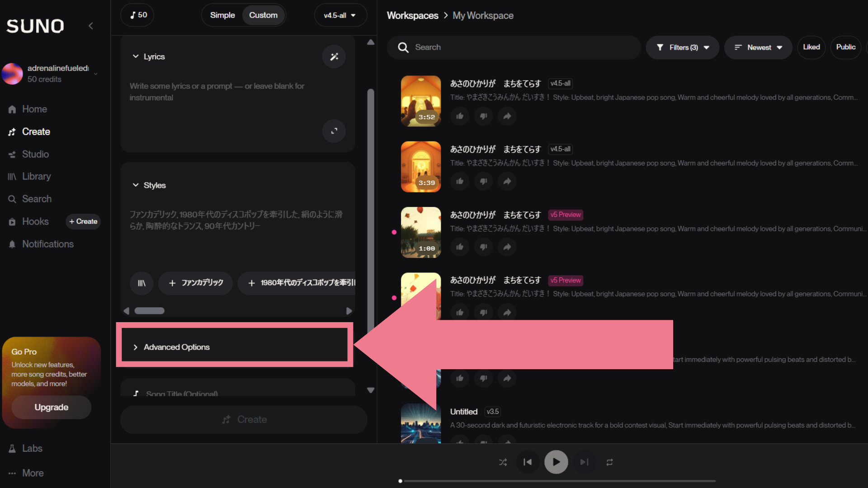868x488 pixels.
Task: Go to Library in sidebar
Action: 36,177
